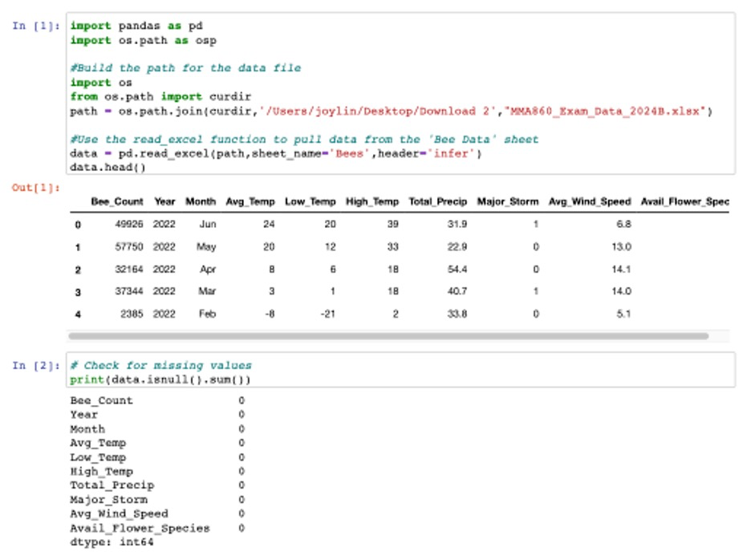Click Avg_Wind_Speed value 14.0

(621, 291)
